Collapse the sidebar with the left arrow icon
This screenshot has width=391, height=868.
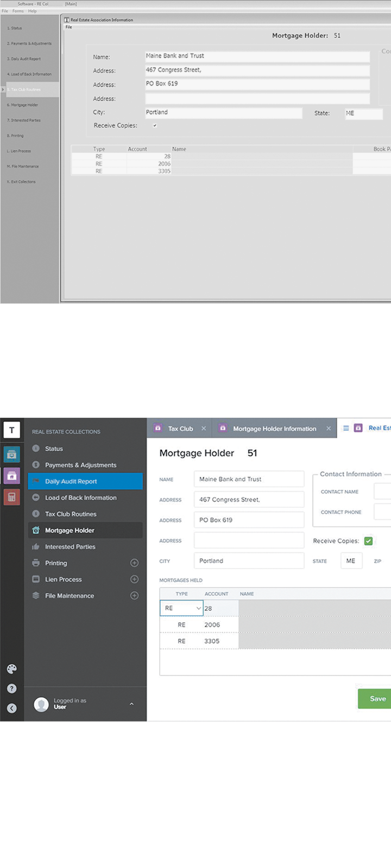click(12, 708)
